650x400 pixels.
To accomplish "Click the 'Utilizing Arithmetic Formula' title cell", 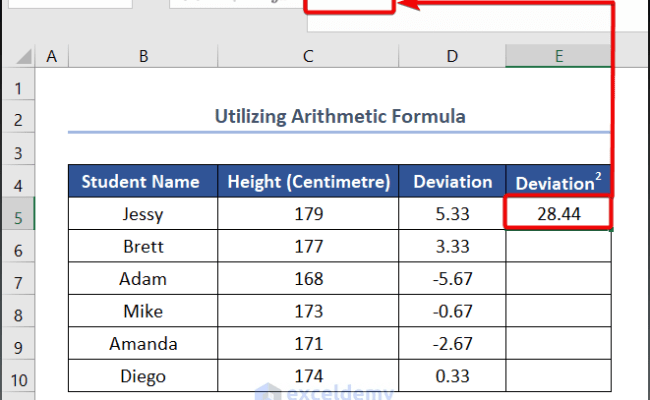I will [x=340, y=116].
